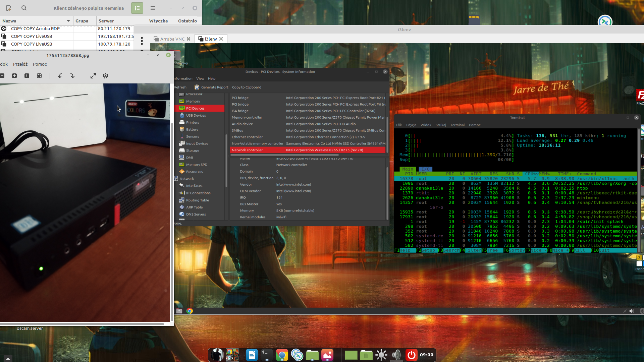Open the Remmina hamburger menu
Screen dimensions: 644x362
(153, 8)
